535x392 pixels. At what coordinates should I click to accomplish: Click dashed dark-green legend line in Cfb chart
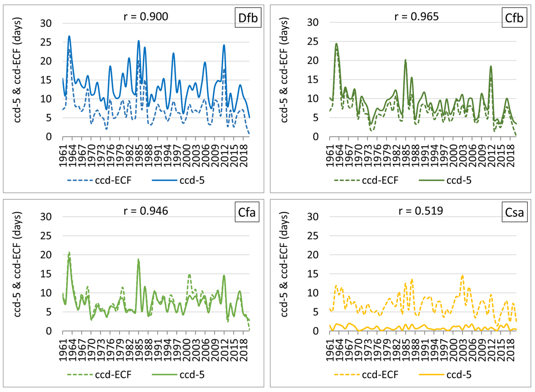click(x=347, y=180)
